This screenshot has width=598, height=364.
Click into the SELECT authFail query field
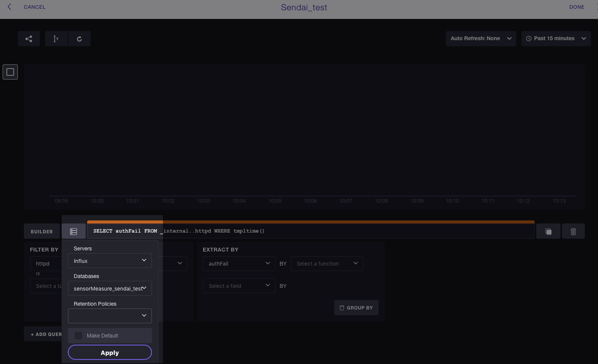pos(311,231)
